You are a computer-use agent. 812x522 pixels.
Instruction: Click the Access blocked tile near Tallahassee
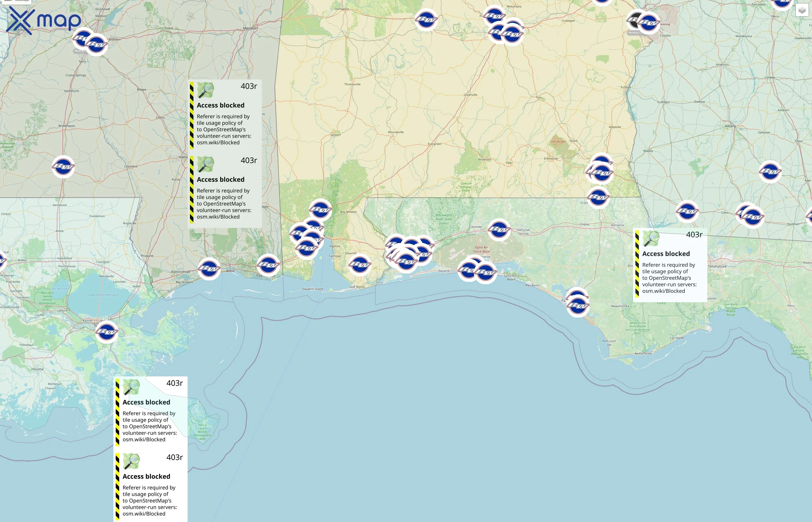point(670,265)
